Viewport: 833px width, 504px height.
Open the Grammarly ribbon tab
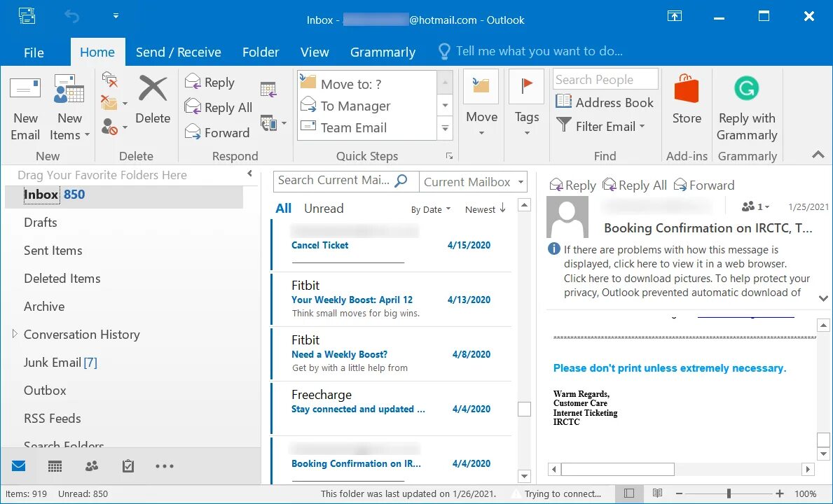383,51
